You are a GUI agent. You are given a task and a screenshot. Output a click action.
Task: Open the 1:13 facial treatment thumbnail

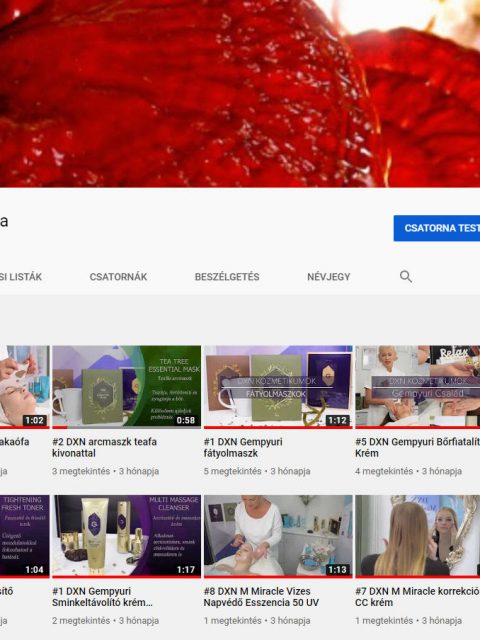(278, 536)
